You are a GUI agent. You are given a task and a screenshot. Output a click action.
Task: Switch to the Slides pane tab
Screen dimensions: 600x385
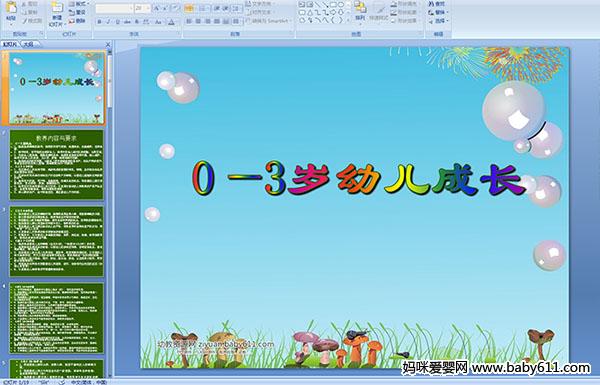(x=10, y=44)
